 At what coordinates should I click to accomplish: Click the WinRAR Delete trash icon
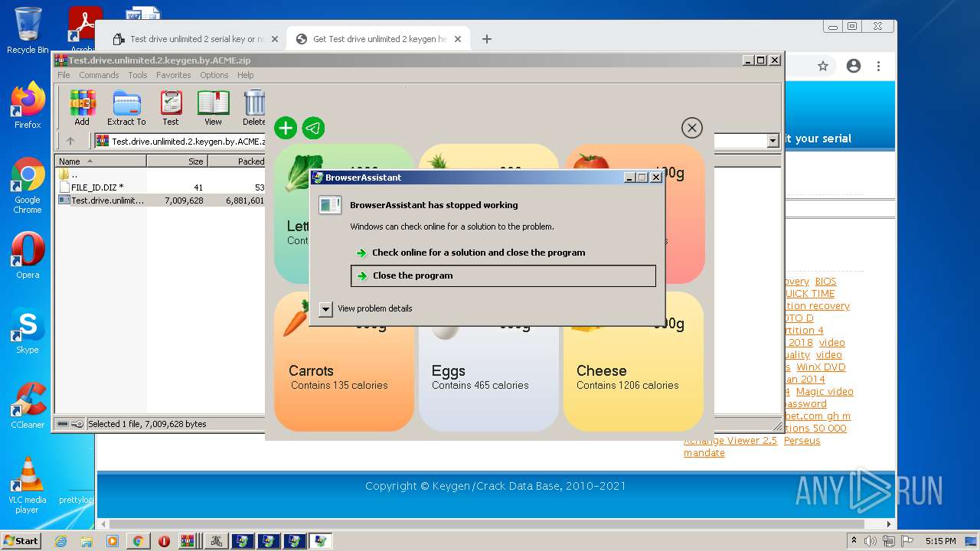[x=254, y=107]
